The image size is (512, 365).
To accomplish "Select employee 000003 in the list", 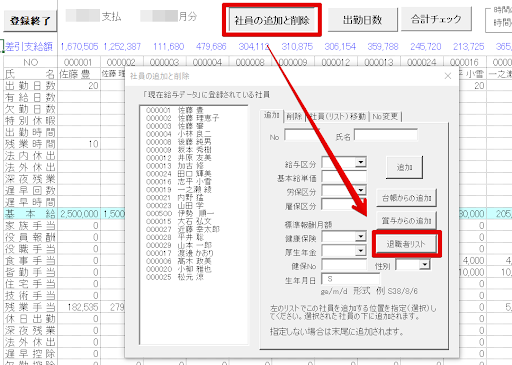I will (174, 126).
